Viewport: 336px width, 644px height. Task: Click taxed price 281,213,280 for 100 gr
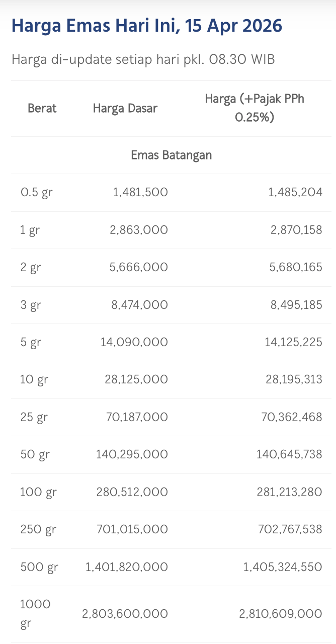tap(289, 492)
